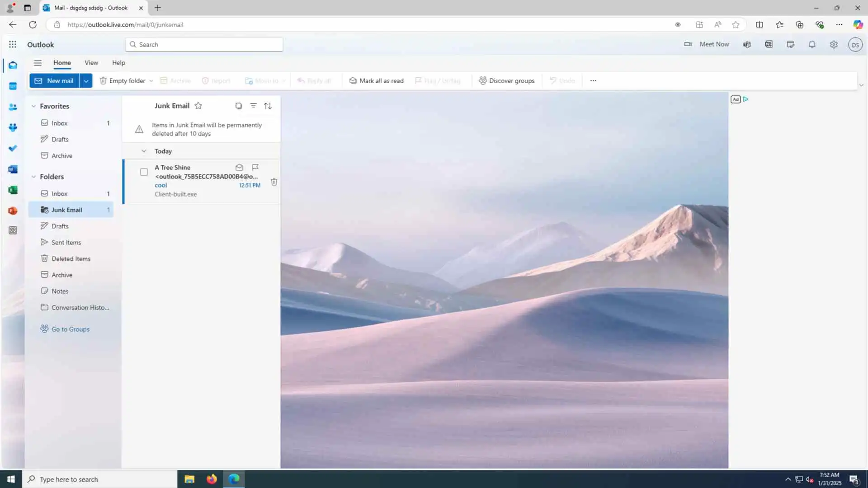Open the People contacts icon
Image resolution: width=868 pixels, height=488 pixels.
13,107
